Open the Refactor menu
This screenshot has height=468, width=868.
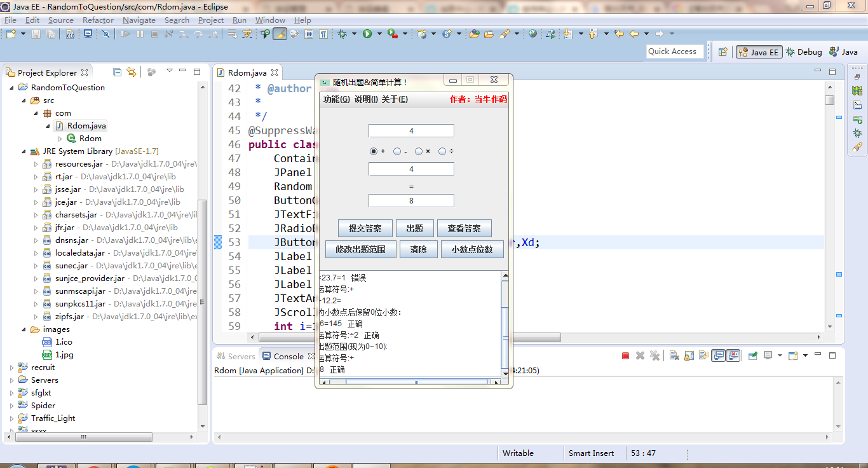[98, 20]
